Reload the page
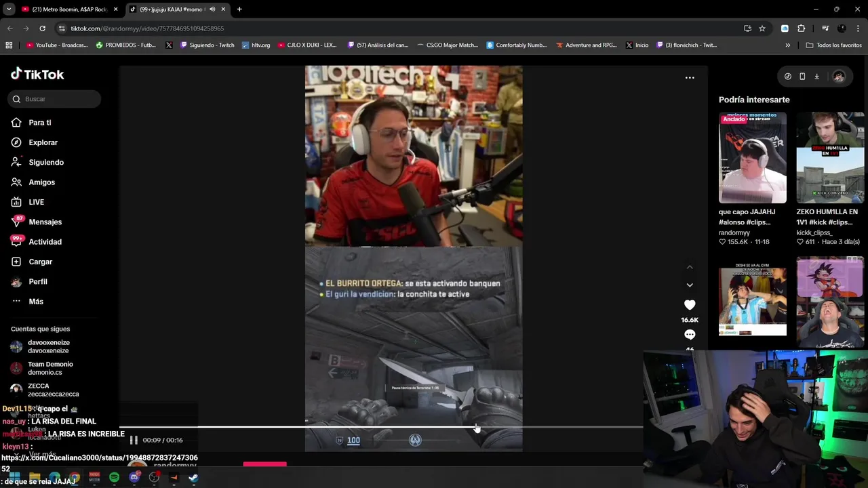This screenshot has width=868, height=488. [x=42, y=28]
